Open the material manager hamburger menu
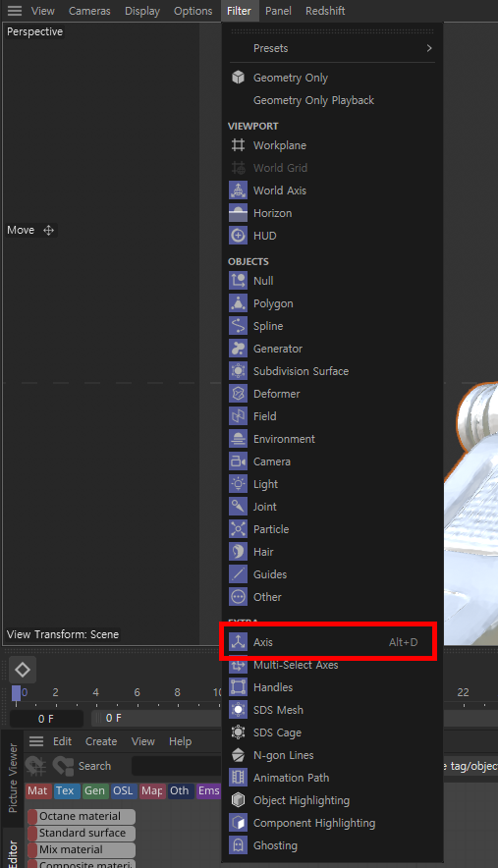The width and height of the screenshot is (498, 868). (x=36, y=741)
